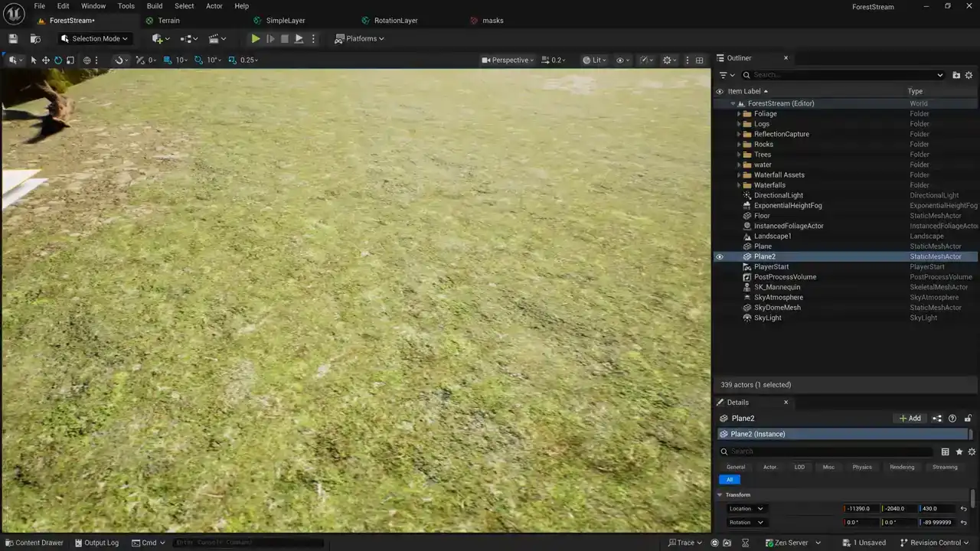Click the Location X value field

(861, 509)
